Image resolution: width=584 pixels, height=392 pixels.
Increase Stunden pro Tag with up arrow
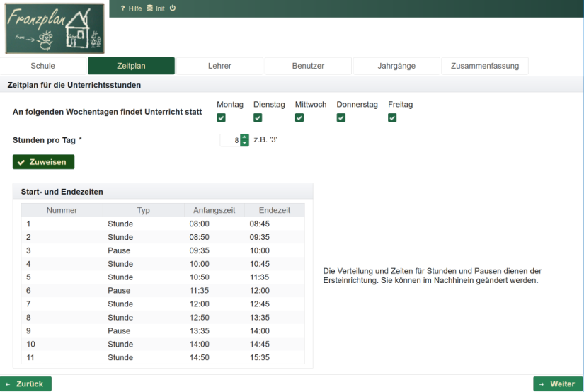pyautogui.click(x=245, y=137)
